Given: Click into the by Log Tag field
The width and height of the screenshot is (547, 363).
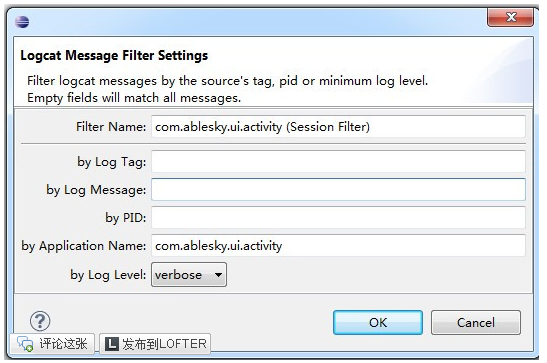Looking at the screenshot, I should tap(338, 161).
